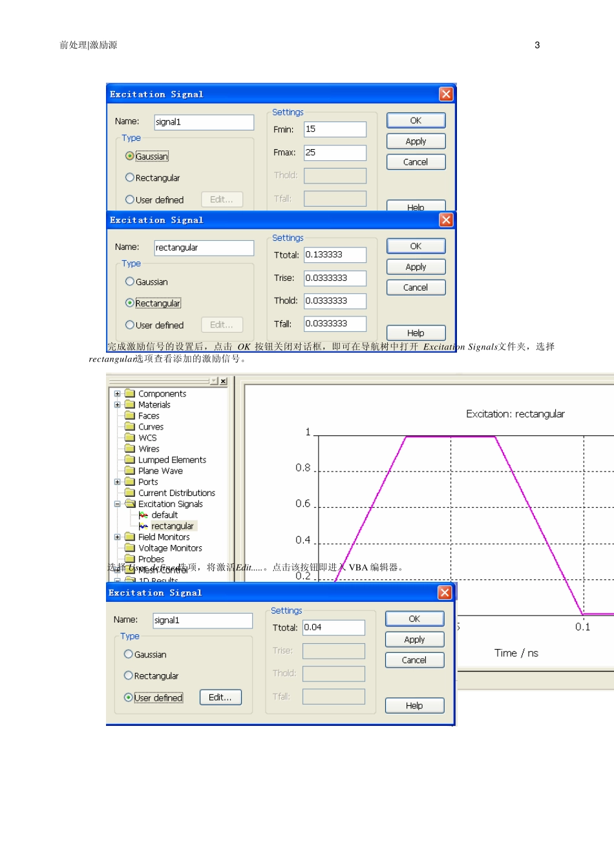Click the default signal waveform icon

(x=143, y=515)
